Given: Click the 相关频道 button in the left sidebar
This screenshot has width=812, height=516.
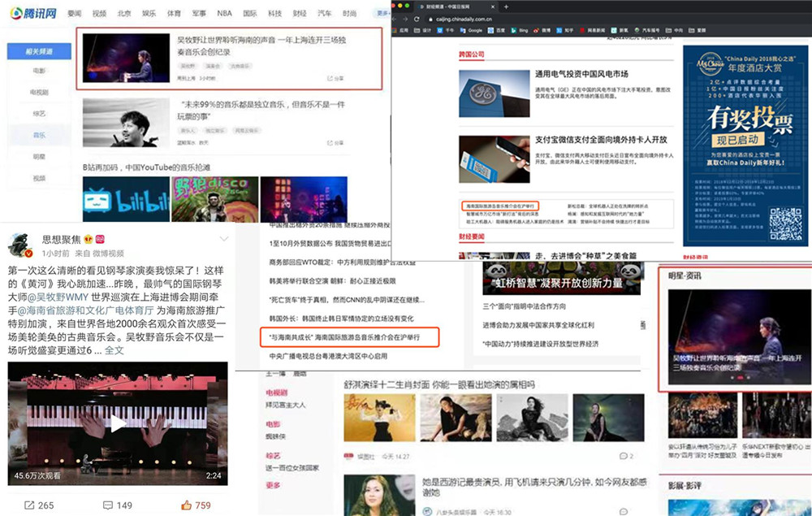Looking at the screenshot, I should [38, 51].
